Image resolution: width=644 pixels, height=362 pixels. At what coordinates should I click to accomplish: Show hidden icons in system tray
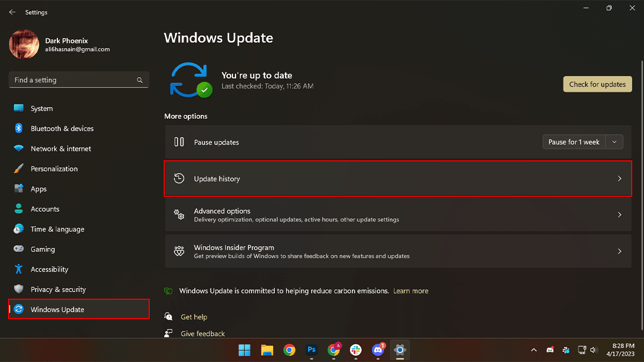click(533, 350)
